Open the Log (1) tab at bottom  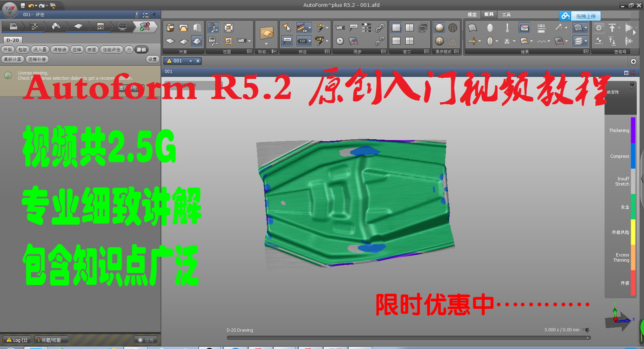pyautogui.click(x=17, y=340)
